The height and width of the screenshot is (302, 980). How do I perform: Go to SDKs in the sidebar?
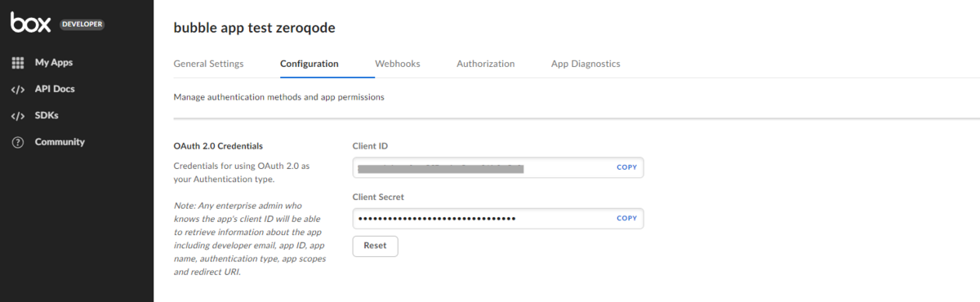[x=47, y=115]
